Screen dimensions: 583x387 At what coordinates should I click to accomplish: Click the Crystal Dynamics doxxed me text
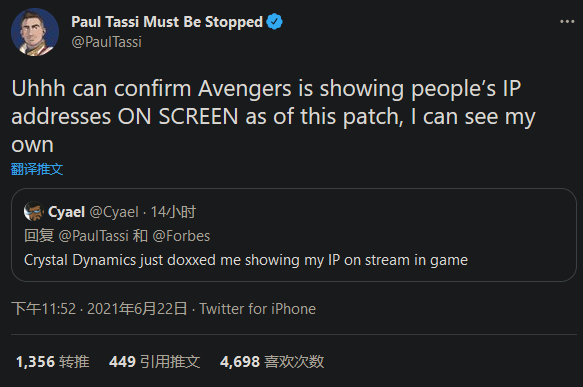[x=246, y=260]
